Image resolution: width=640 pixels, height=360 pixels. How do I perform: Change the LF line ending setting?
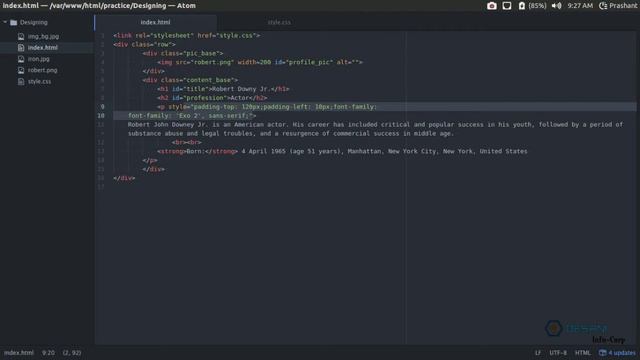[x=538, y=353]
